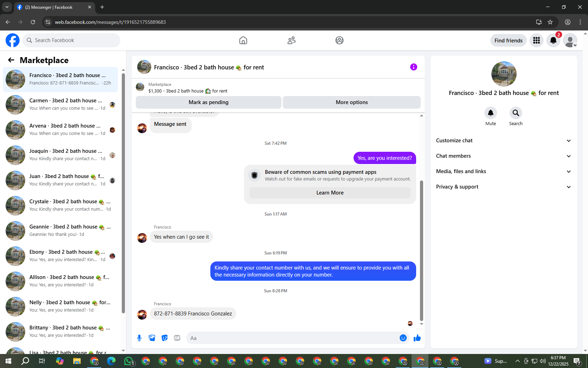The height and width of the screenshot is (368, 588).
Task: Click the '872-871-8839 Francisco Gonzalez' message
Action: pyautogui.click(x=193, y=314)
